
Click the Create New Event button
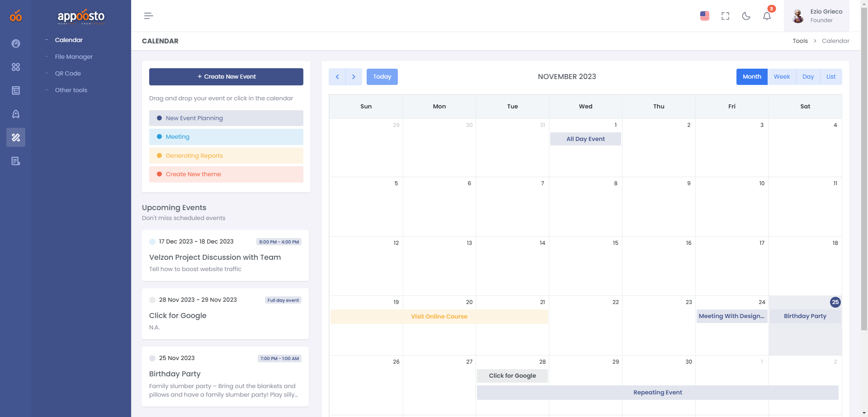click(x=226, y=77)
